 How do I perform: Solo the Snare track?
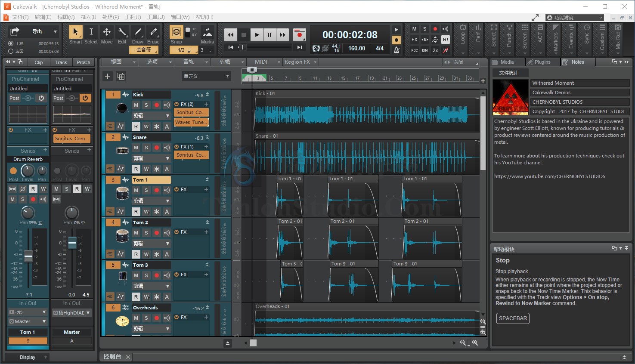[146, 148]
